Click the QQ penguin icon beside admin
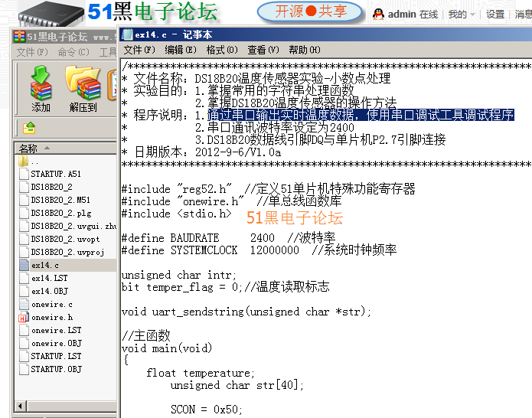Image resolution: width=532 pixels, height=418 pixels. [x=378, y=14]
